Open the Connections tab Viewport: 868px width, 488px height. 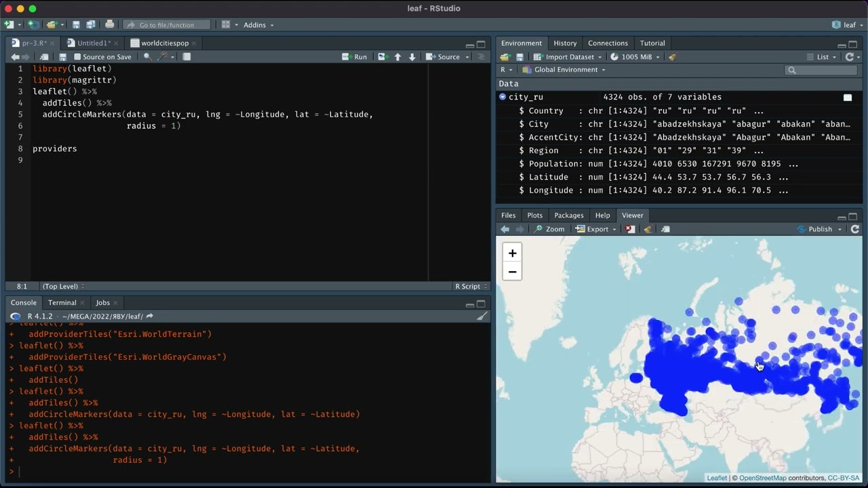[608, 43]
